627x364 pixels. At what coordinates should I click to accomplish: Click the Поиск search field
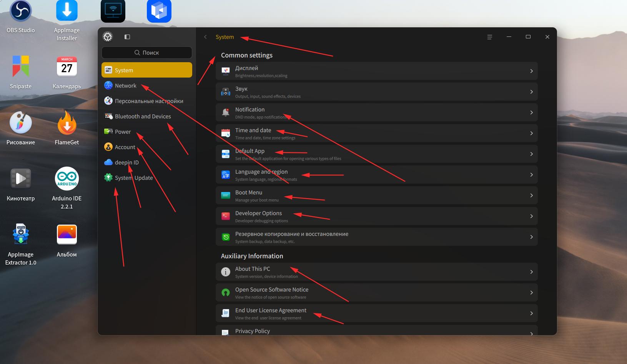click(x=147, y=53)
